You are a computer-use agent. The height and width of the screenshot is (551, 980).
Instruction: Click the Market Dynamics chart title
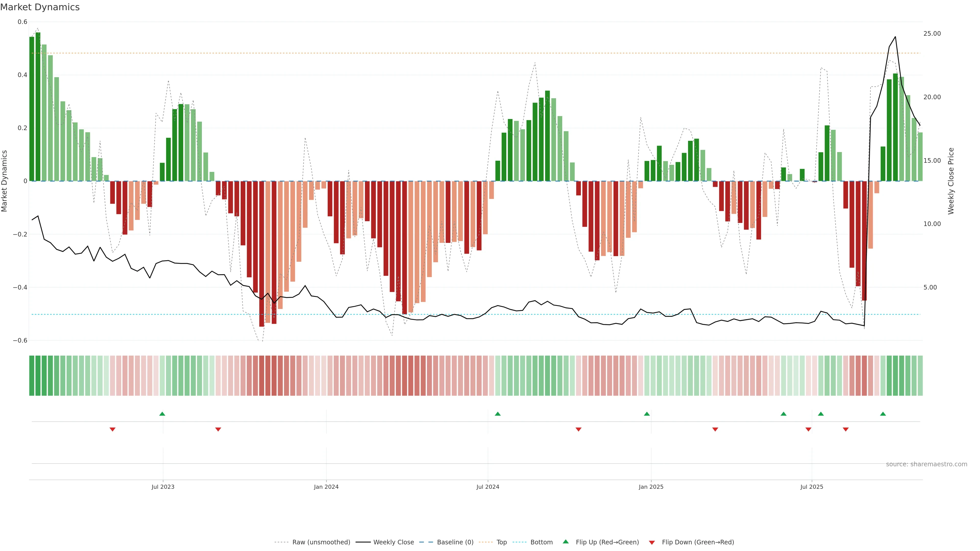40,7
